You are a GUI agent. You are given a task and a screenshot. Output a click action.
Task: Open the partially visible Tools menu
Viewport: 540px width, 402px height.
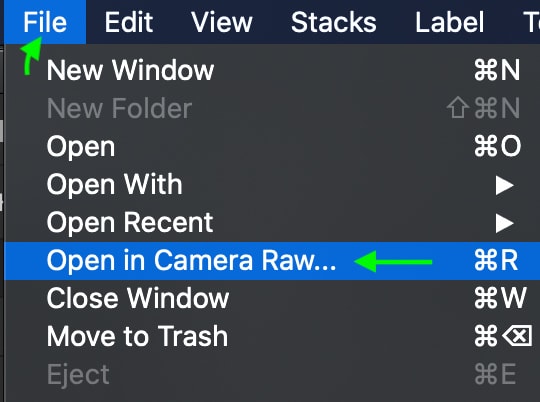coord(531,22)
